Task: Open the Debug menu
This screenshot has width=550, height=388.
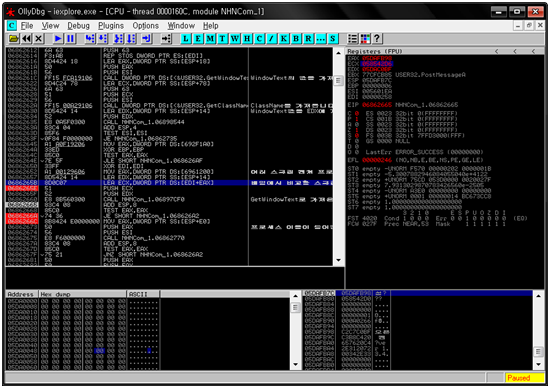Action: [78, 26]
